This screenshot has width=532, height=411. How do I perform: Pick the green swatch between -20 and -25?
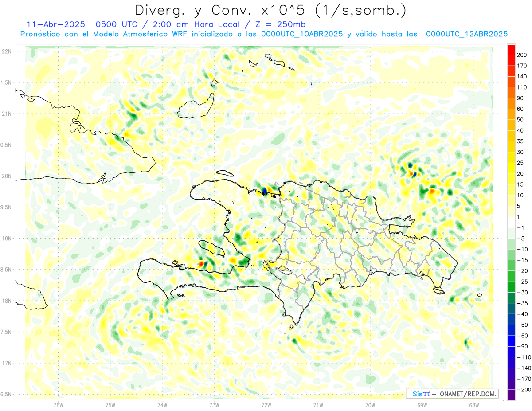(511, 276)
